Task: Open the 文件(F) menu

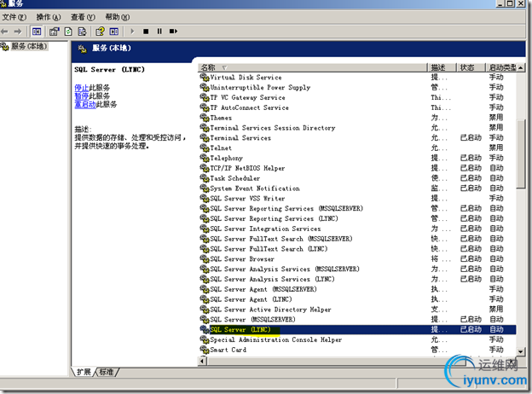Action: point(14,17)
